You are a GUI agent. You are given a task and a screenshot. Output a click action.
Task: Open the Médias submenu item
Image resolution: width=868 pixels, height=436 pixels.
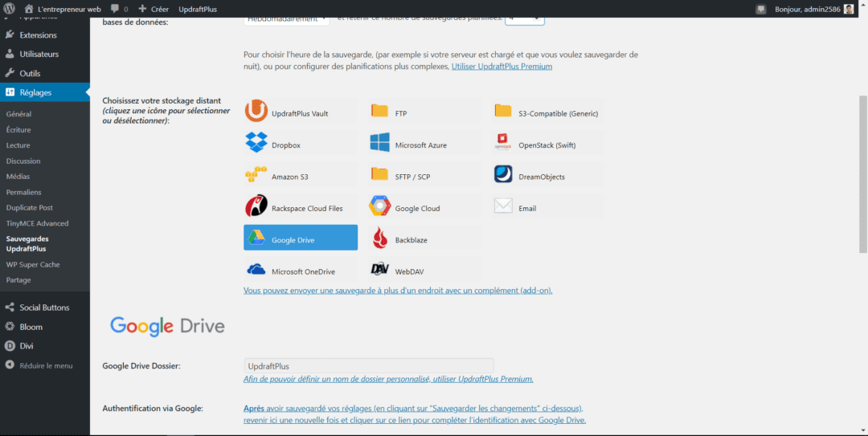(x=18, y=177)
